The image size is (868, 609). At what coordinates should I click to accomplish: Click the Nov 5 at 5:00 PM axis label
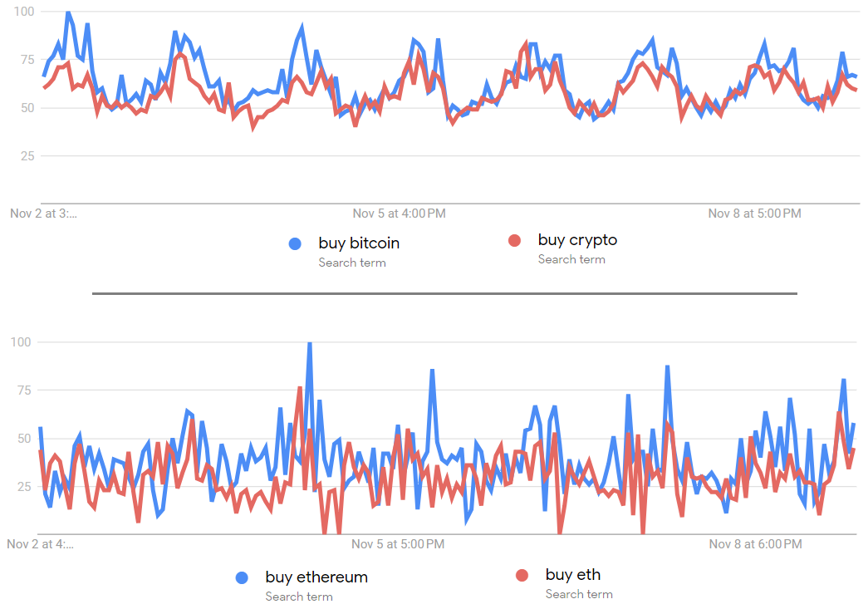tap(398, 545)
